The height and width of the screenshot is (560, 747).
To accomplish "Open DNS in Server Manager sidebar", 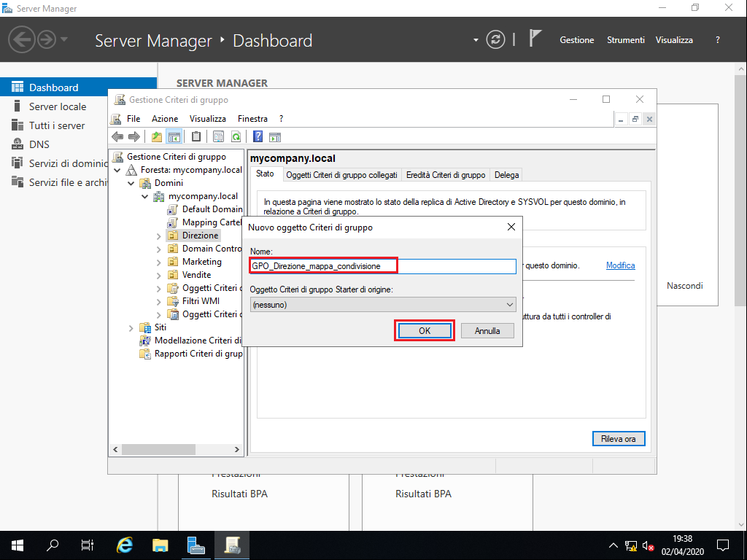I will click(x=39, y=144).
